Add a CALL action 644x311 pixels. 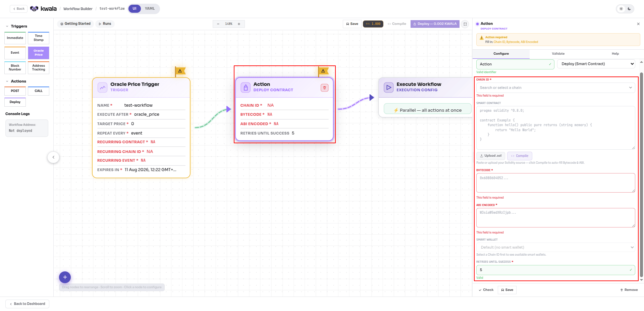click(x=39, y=91)
